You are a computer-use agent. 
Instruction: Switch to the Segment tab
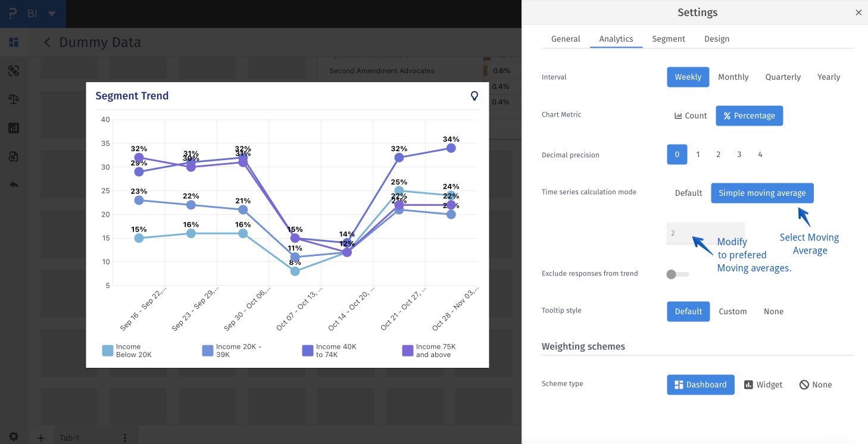coord(669,39)
